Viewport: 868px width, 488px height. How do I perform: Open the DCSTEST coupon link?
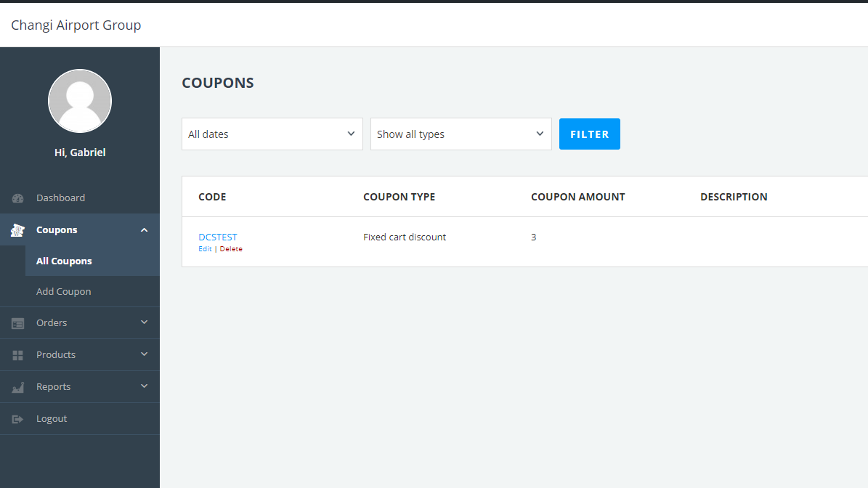tap(218, 237)
